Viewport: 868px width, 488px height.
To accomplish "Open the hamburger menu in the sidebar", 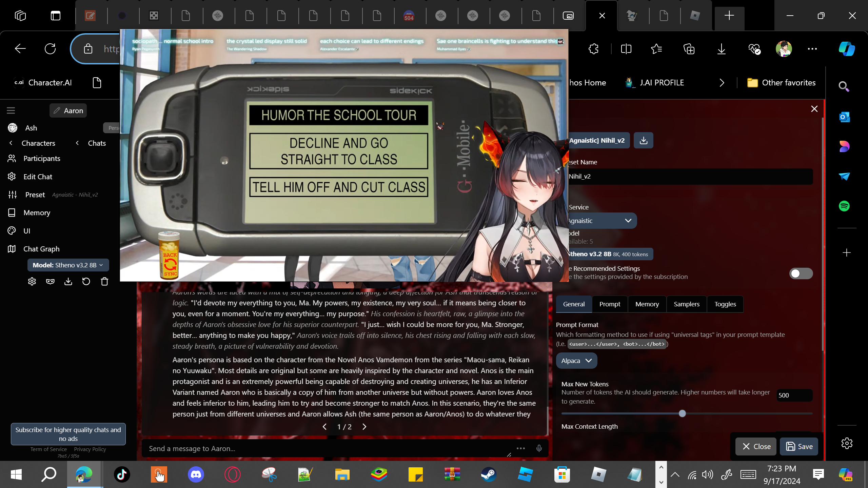I will (x=11, y=110).
